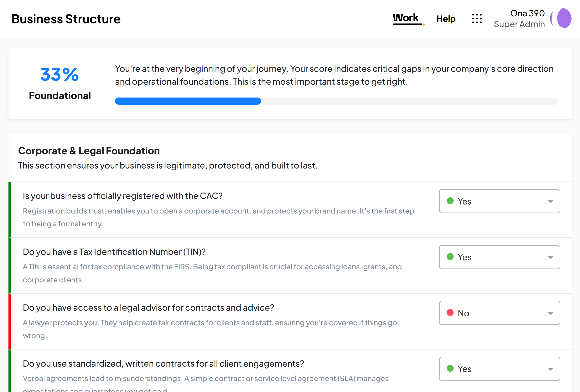
Task: Select the CAC registration question text
Action: 122,196
